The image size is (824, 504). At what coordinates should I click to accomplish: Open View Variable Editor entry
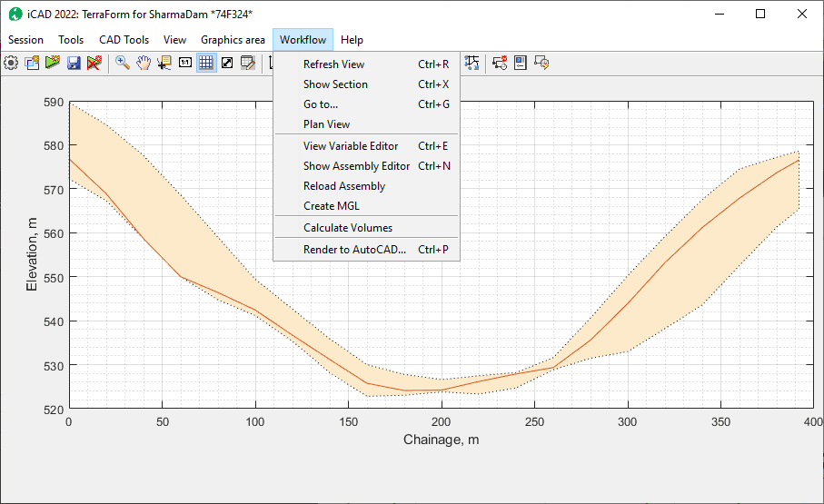click(366, 146)
